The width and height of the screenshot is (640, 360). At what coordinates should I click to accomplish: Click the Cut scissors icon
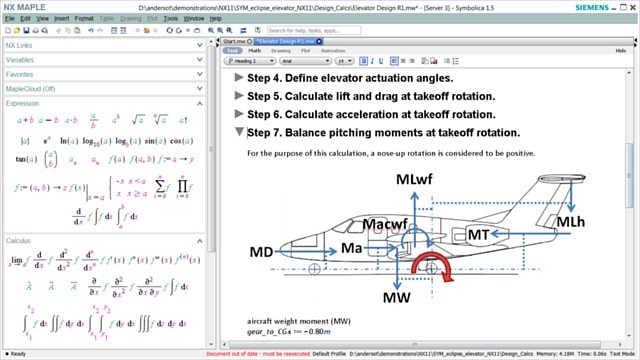click(58, 31)
